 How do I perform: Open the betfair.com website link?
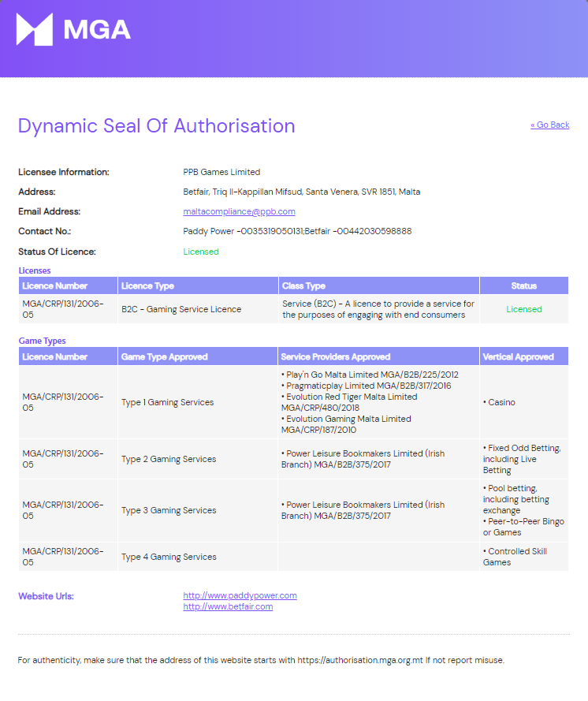tap(228, 606)
